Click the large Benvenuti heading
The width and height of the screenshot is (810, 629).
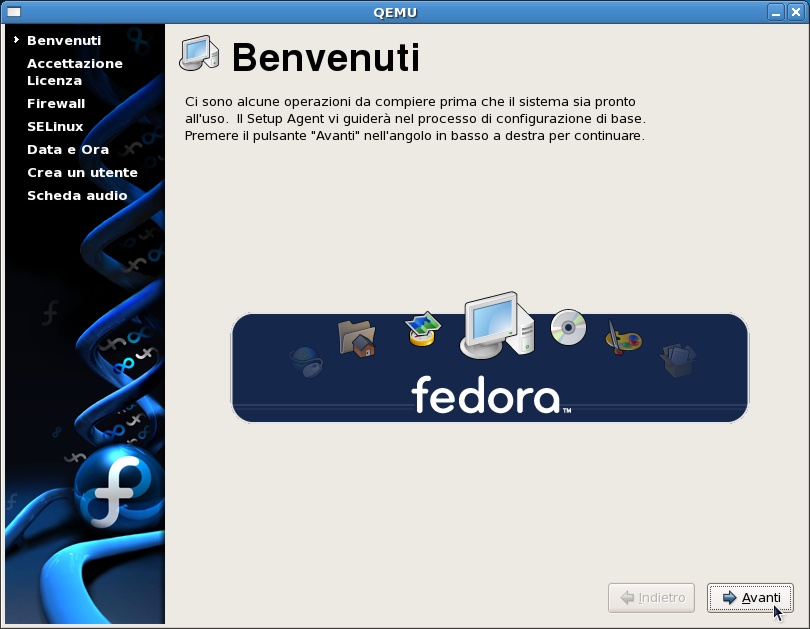[325, 57]
